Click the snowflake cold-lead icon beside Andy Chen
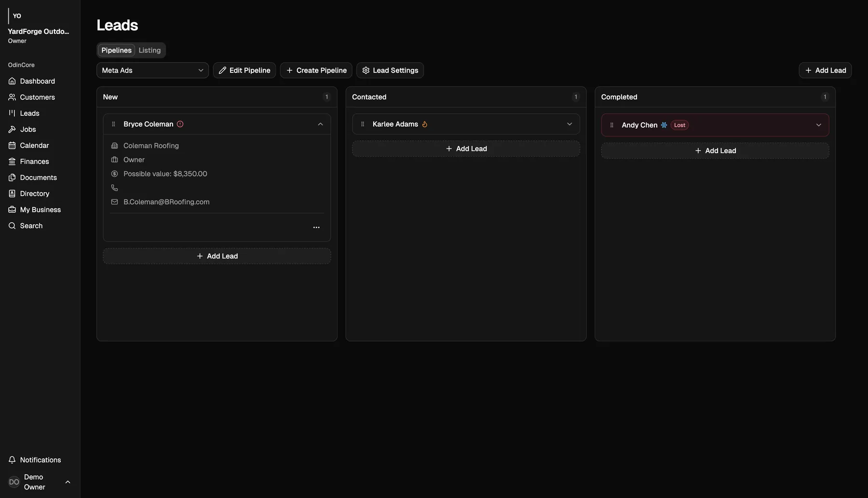 click(664, 125)
